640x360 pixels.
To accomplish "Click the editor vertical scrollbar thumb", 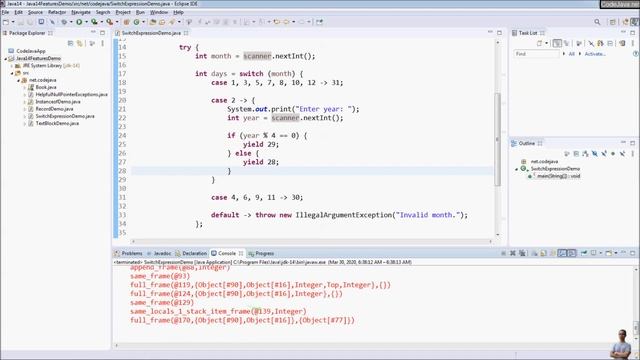I will (497, 139).
